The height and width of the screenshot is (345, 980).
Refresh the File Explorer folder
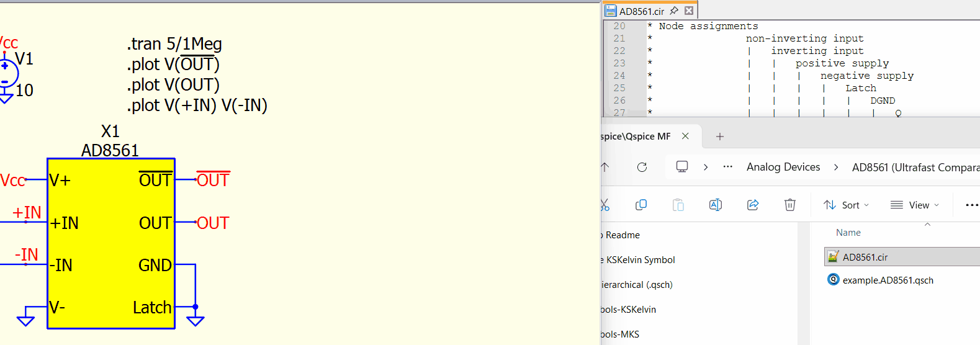point(642,167)
